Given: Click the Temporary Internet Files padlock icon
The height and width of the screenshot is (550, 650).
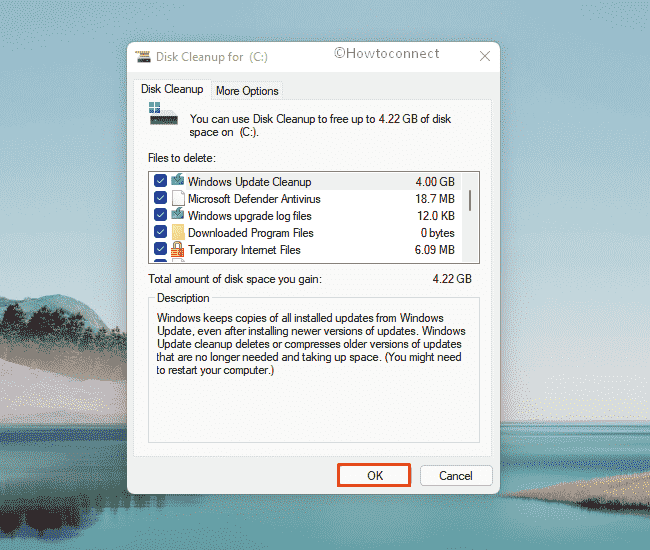Looking at the screenshot, I should click(178, 250).
